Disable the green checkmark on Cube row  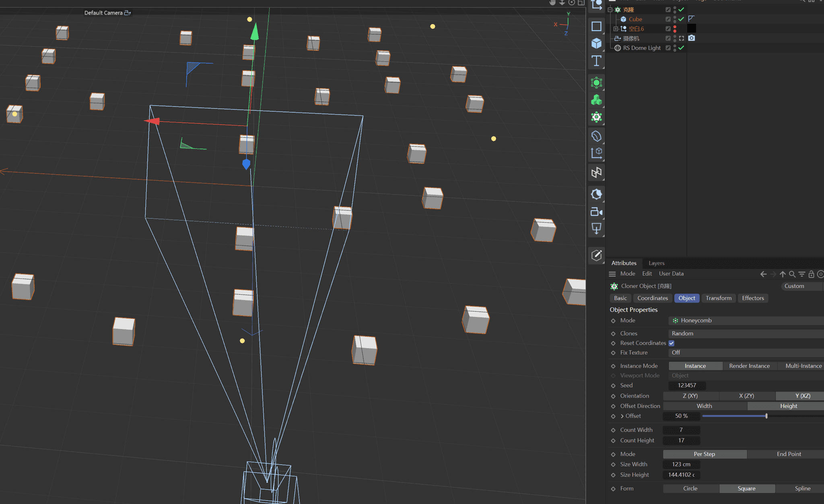pos(681,19)
